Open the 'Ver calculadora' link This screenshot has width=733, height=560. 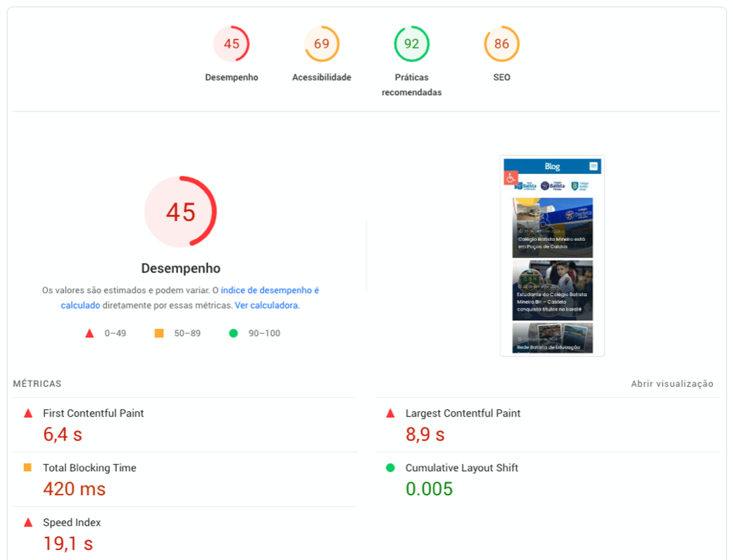(266, 305)
